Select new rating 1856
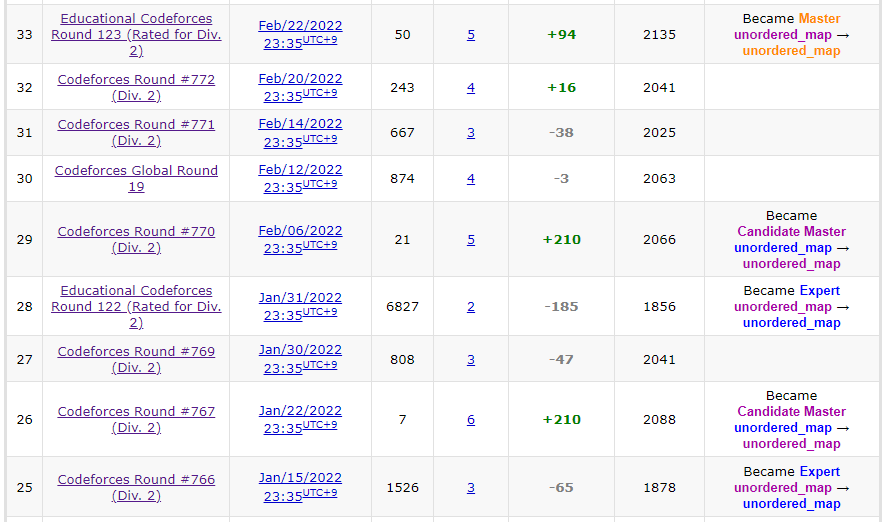The height and width of the screenshot is (522, 885). (x=659, y=306)
